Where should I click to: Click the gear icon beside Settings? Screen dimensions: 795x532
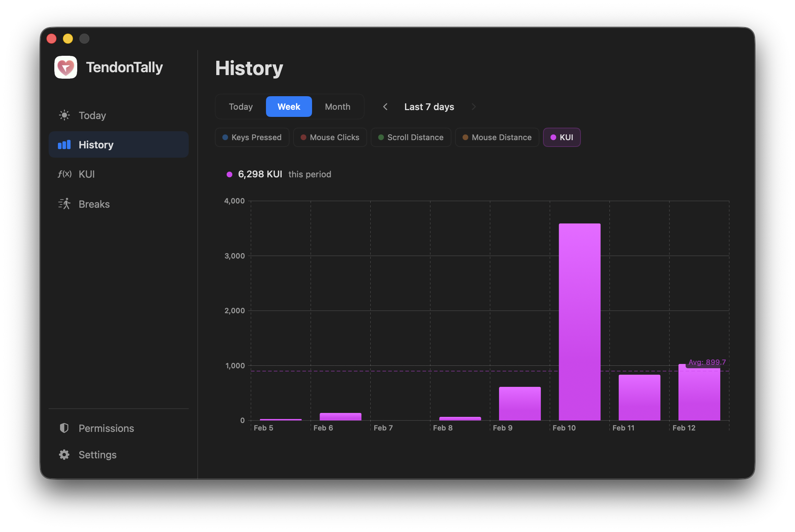(x=64, y=454)
